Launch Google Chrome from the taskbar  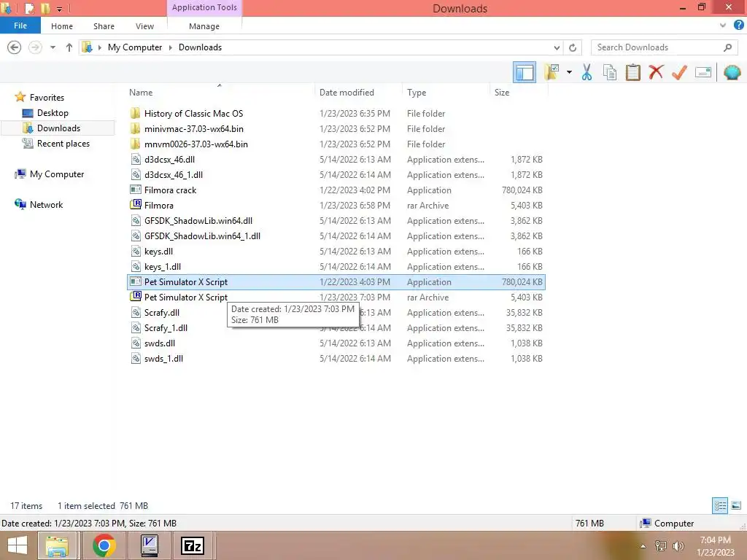pos(104,545)
